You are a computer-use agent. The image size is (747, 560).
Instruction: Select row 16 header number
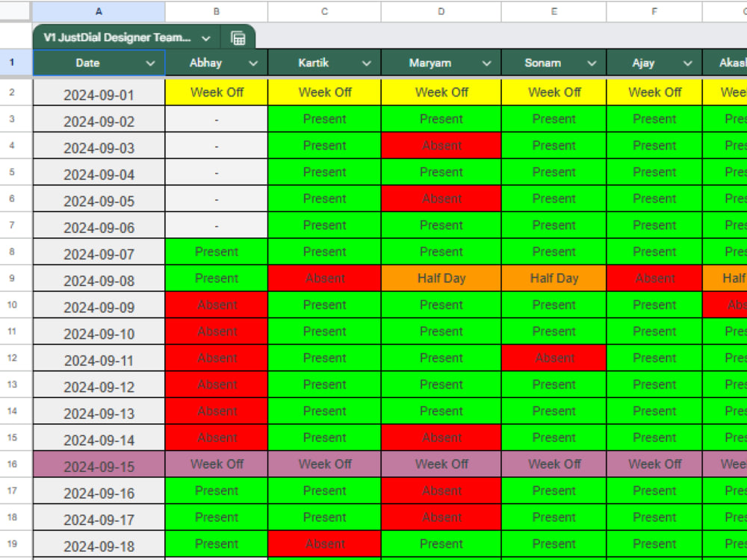[12, 464]
